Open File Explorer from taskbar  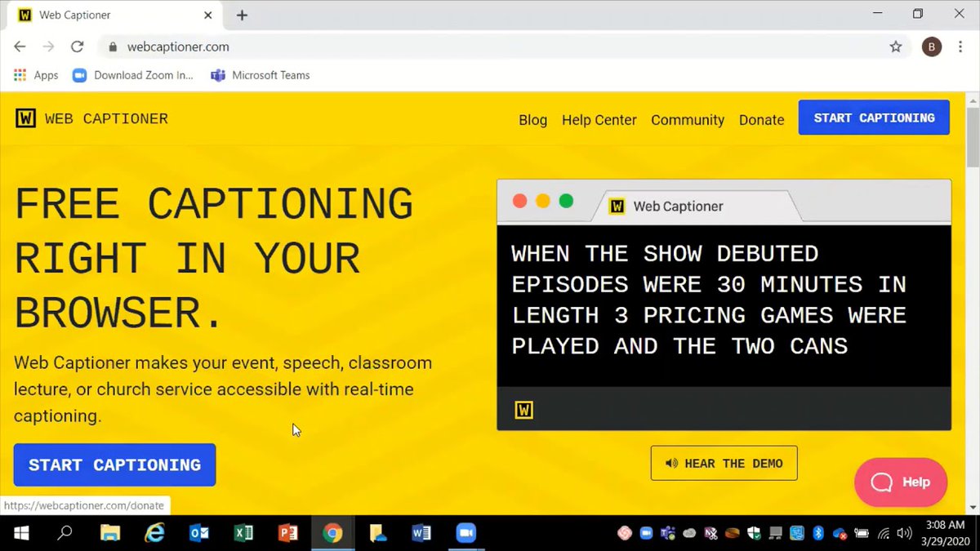[109, 533]
